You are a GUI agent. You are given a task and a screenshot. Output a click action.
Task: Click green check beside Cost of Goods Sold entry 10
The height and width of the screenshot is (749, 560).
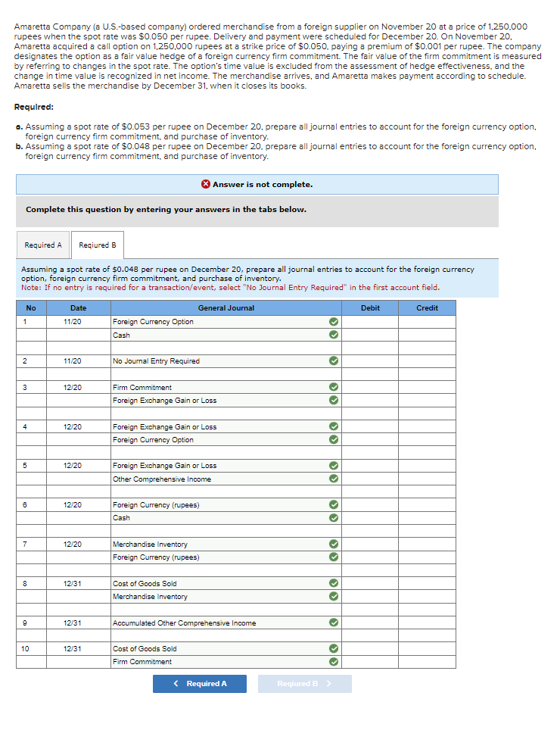[334, 649]
